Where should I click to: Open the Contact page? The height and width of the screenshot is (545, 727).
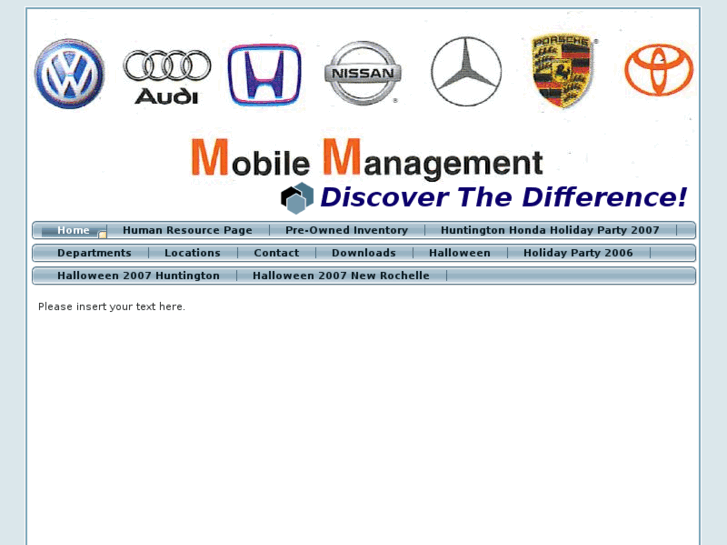click(276, 253)
